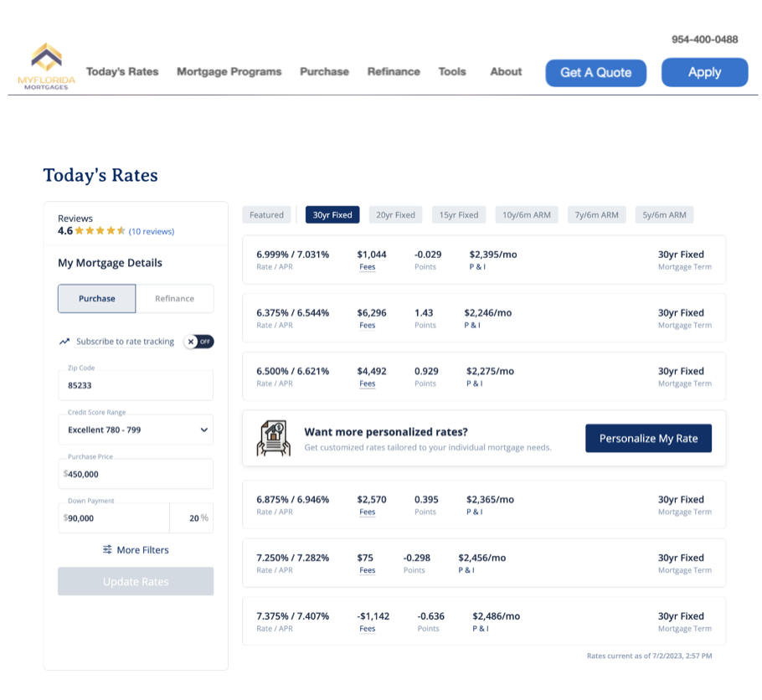Switch to the 15yr Fixed tab
Image resolution: width=762 pixels, height=700 pixels.
click(459, 215)
